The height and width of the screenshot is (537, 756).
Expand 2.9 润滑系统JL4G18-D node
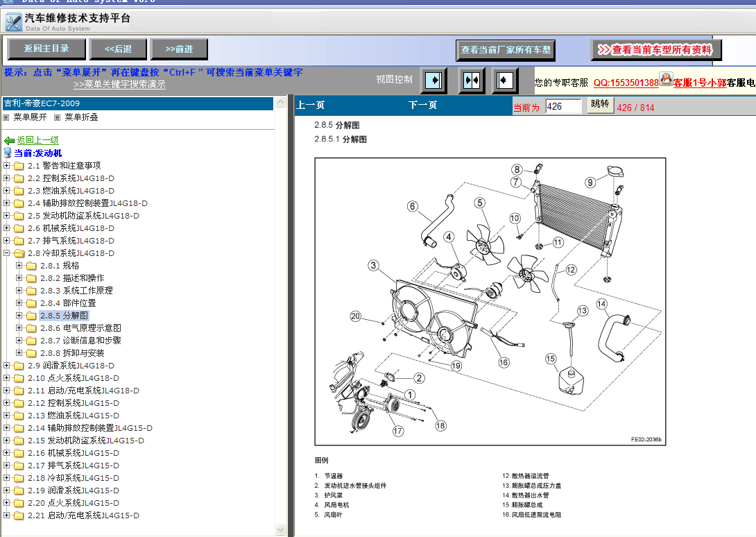pyautogui.click(x=7, y=365)
